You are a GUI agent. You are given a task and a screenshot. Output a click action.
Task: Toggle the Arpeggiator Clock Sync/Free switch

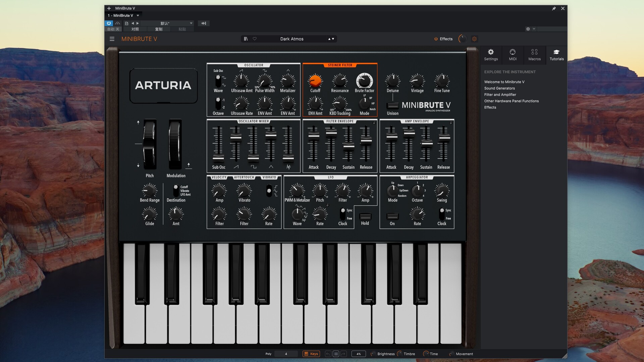pyautogui.click(x=442, y=214)
